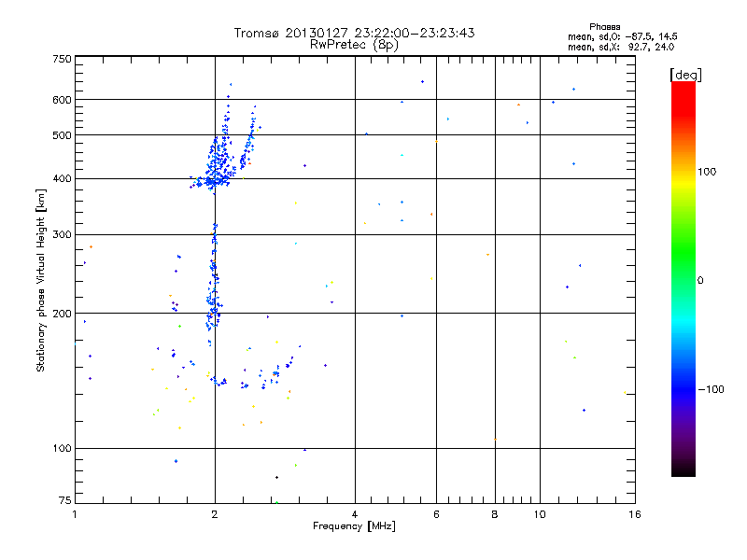The width and height of the screenshot is (747, 560).
Task: Click the y-axis '200' tick label
Action: [62, 314]
